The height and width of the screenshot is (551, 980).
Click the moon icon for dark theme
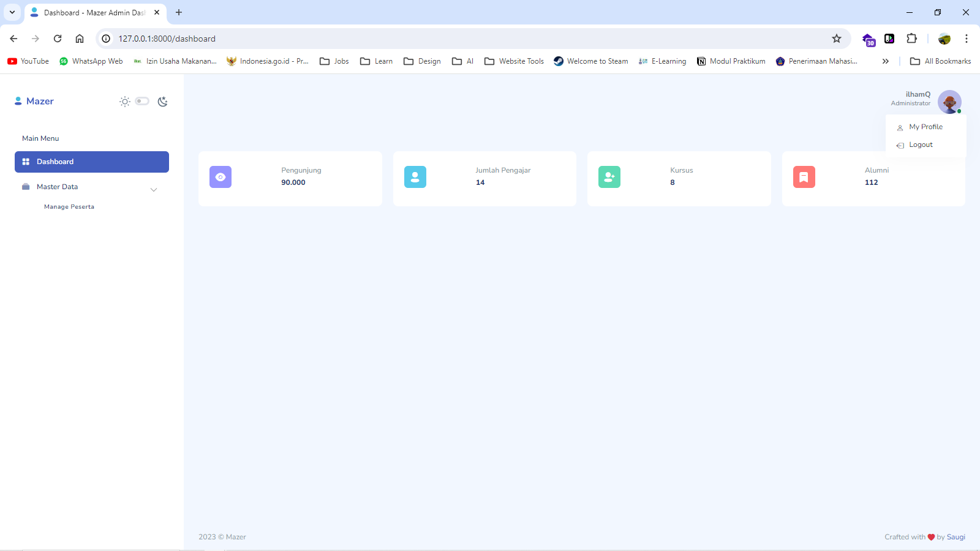(162, 102)
